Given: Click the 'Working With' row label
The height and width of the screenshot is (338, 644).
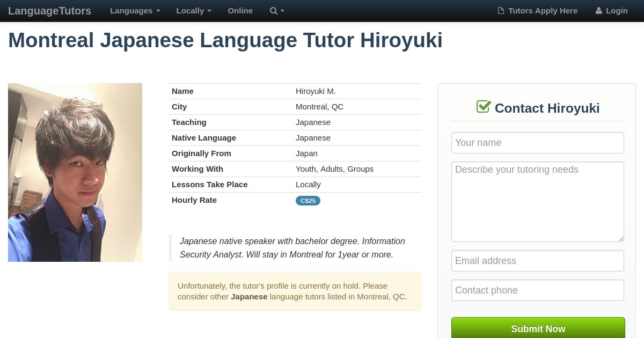Looking at the screenshot, I should pos(197,169).
